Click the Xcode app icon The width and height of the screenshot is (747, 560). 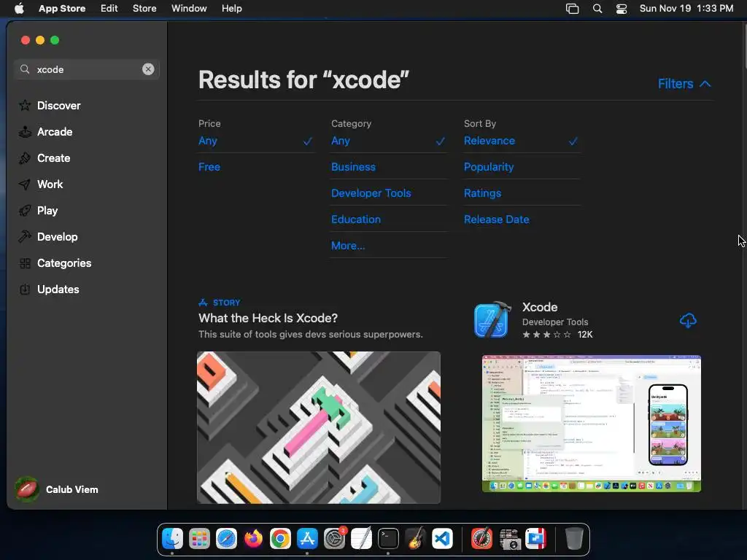pos(492,319)
